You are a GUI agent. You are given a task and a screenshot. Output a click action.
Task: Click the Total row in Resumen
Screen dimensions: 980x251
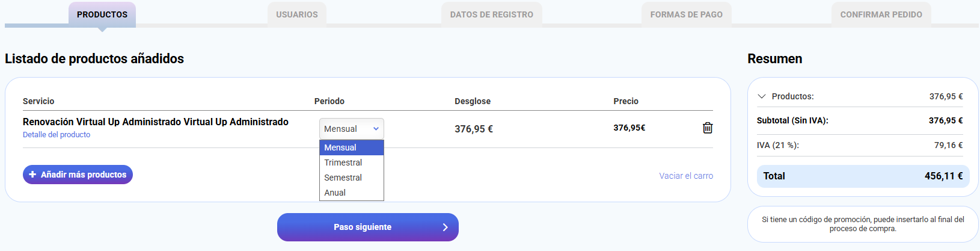coord(863,176)
